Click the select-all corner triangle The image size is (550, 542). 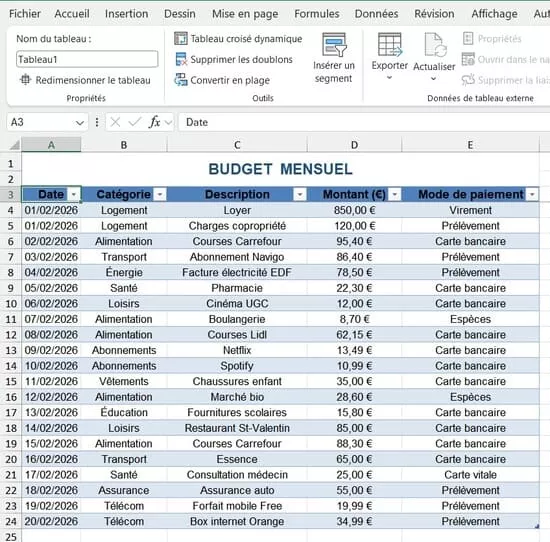point(14,145)
